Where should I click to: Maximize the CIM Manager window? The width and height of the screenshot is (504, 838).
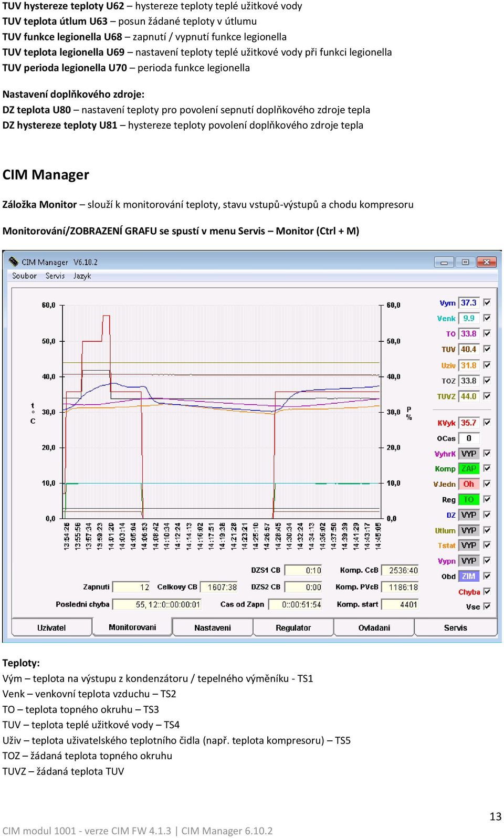click(x=465, y=262)
